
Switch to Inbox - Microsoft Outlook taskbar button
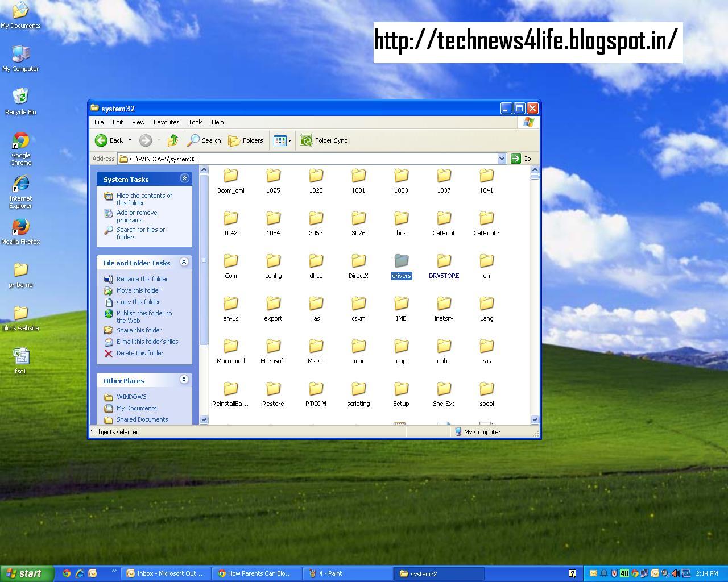coord(167,573)
